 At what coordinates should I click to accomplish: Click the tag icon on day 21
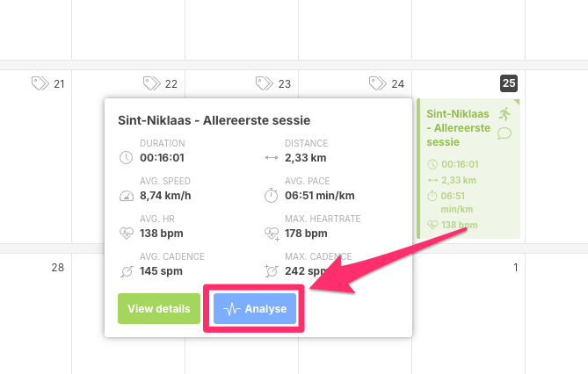40,83
